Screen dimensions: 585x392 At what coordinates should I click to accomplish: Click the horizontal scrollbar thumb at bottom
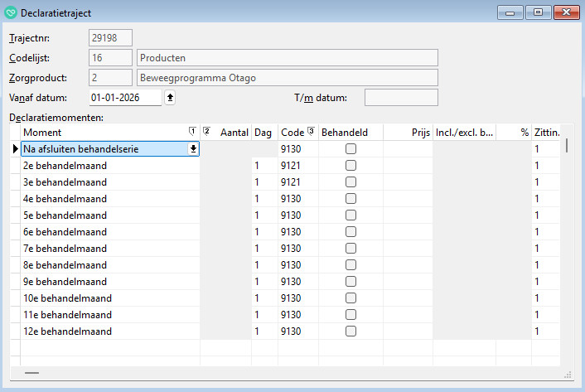pyautogui.click(x=31, y=374)
